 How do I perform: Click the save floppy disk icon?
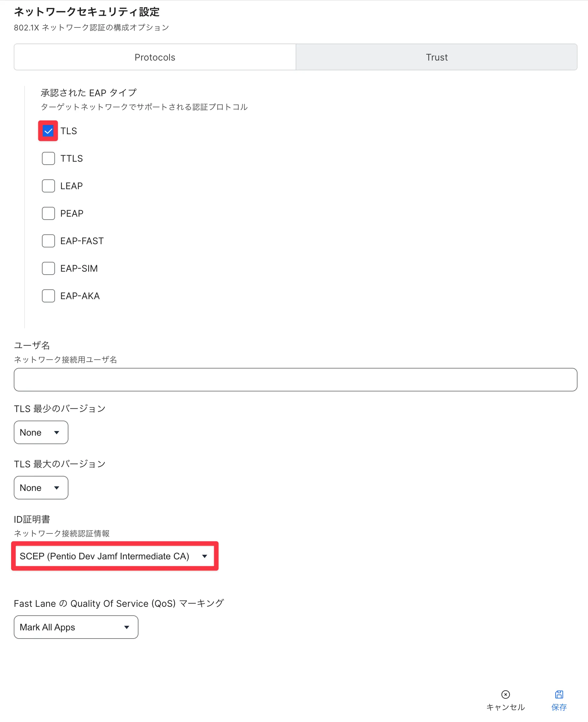tap(559, 694)
